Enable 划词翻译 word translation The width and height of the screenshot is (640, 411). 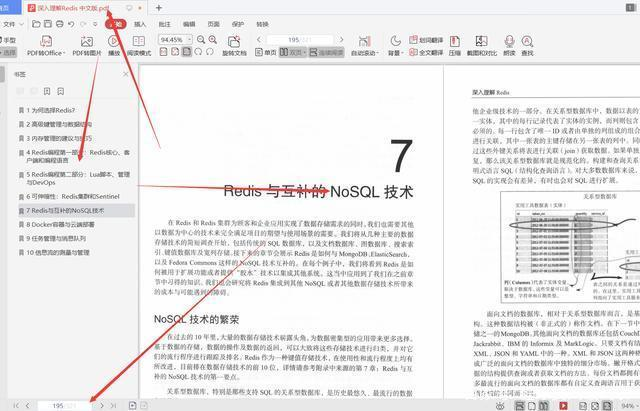pyautogui.click(x=426, y=40)
